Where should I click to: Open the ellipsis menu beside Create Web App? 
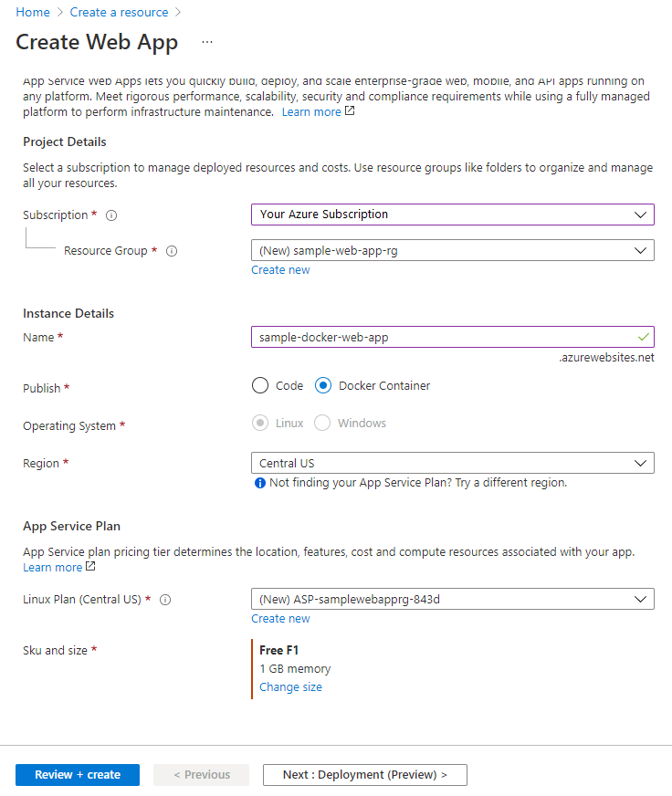(x=206, y=42)
